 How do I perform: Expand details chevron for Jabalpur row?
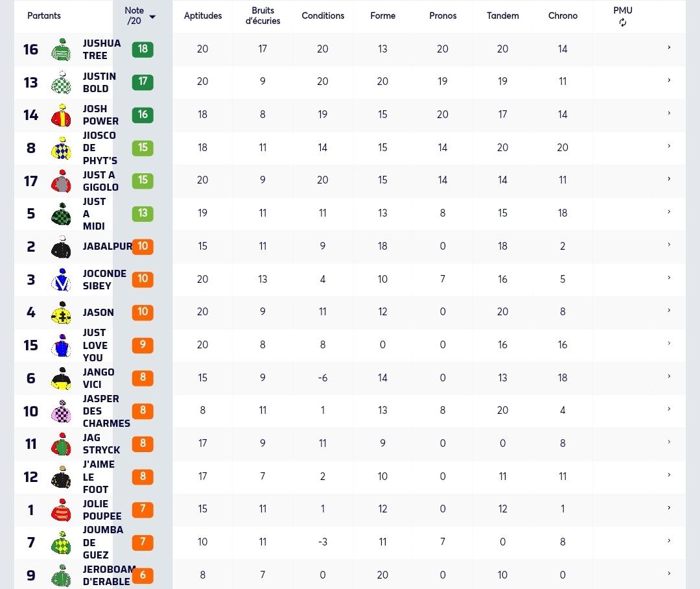[x=669, y=245]
